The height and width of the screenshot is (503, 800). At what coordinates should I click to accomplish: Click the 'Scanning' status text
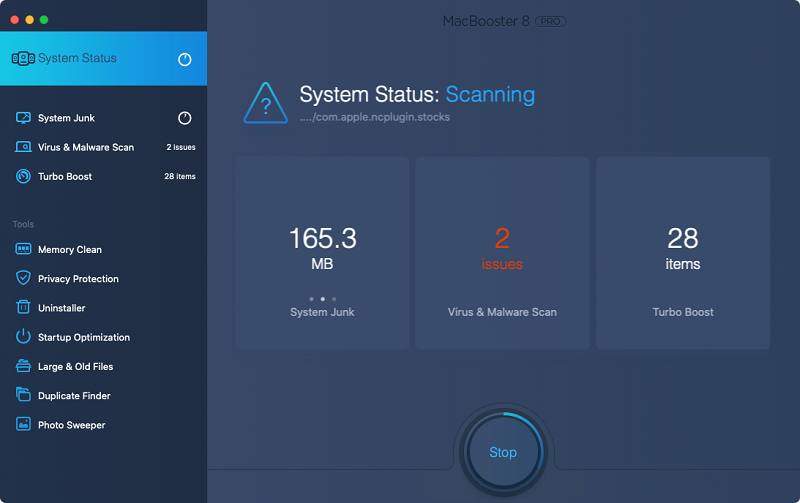[x=490, y=95]
